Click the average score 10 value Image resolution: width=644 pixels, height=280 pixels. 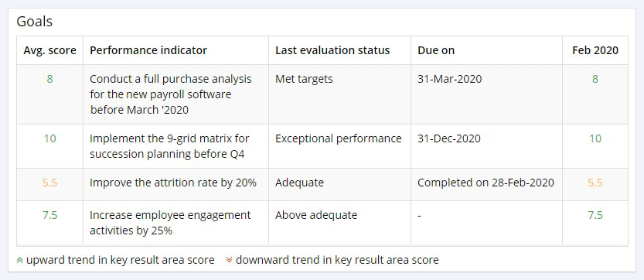[49, 138]
